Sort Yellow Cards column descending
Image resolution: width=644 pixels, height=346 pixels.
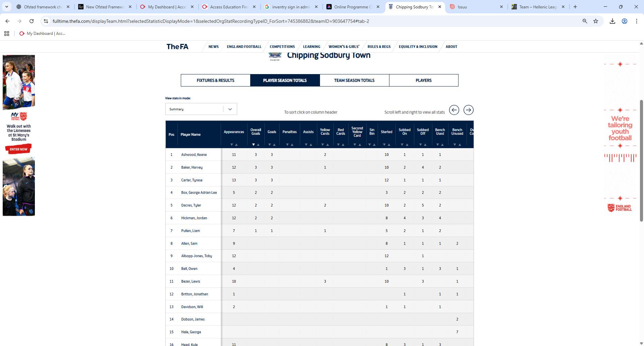pyautogui.click(x=322, y=145)
